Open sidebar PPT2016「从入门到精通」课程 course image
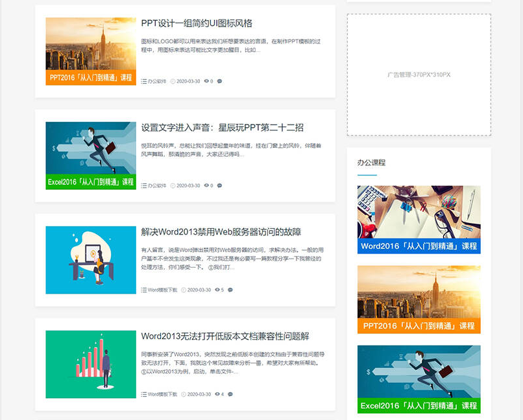 coord(419,299)
